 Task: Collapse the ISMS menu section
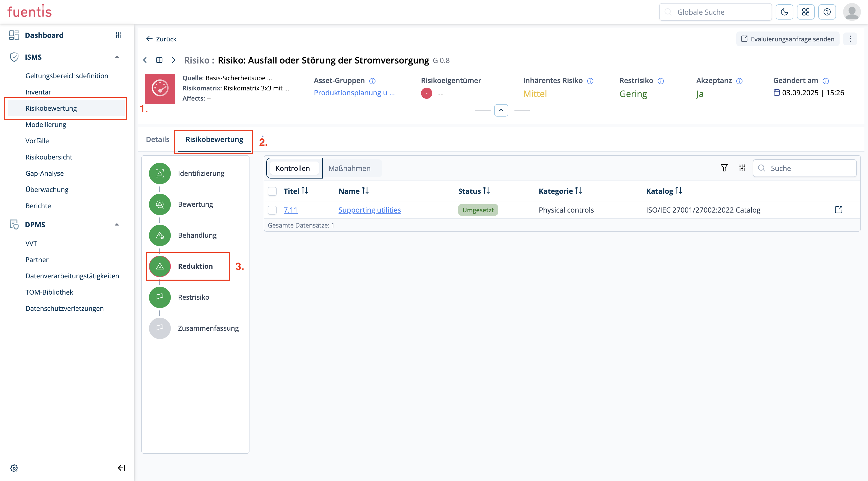click(x=117, y=57)
